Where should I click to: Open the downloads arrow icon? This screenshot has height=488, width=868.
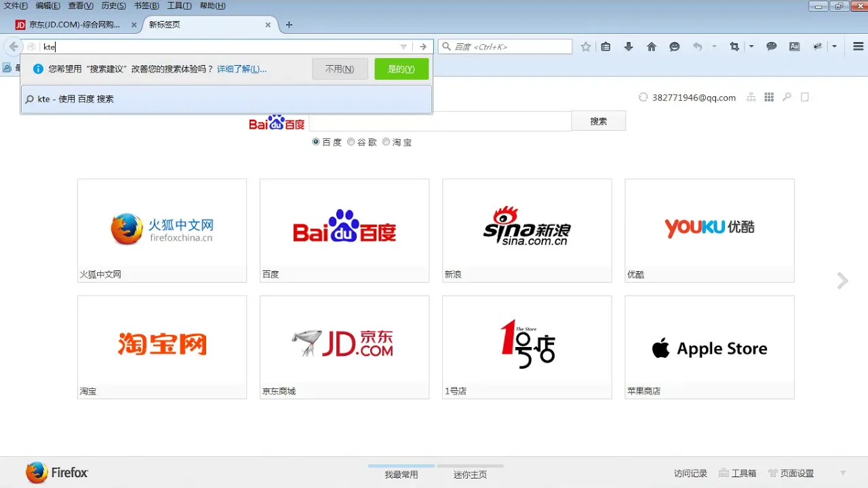[629, 47]
